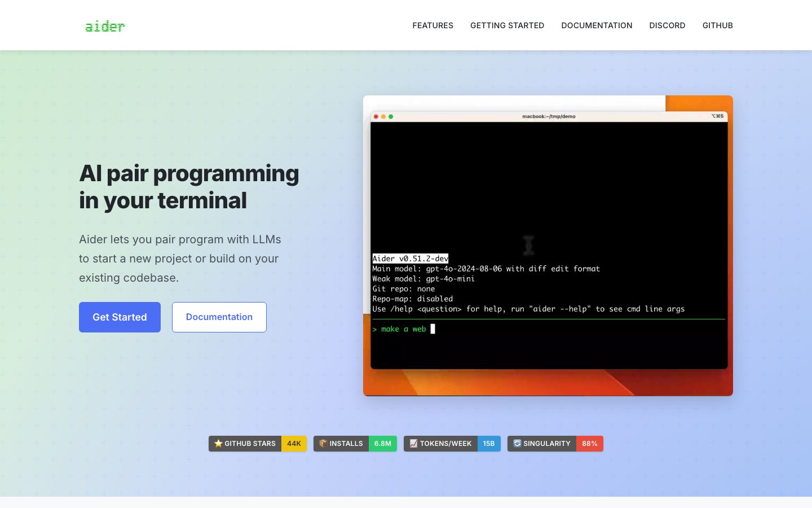Click the package icon on Installs badge

tap(323, 444)
